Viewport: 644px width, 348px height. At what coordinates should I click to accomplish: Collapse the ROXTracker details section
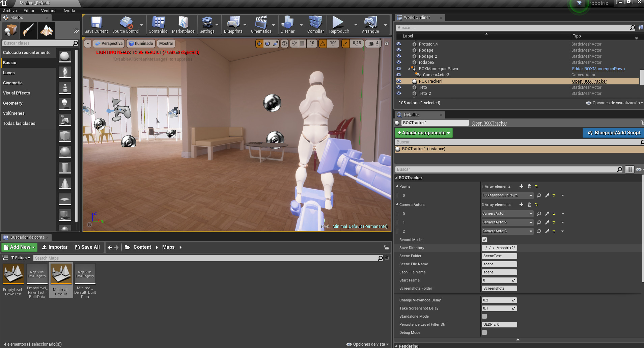pyautogui.click(x=396, y=178)
